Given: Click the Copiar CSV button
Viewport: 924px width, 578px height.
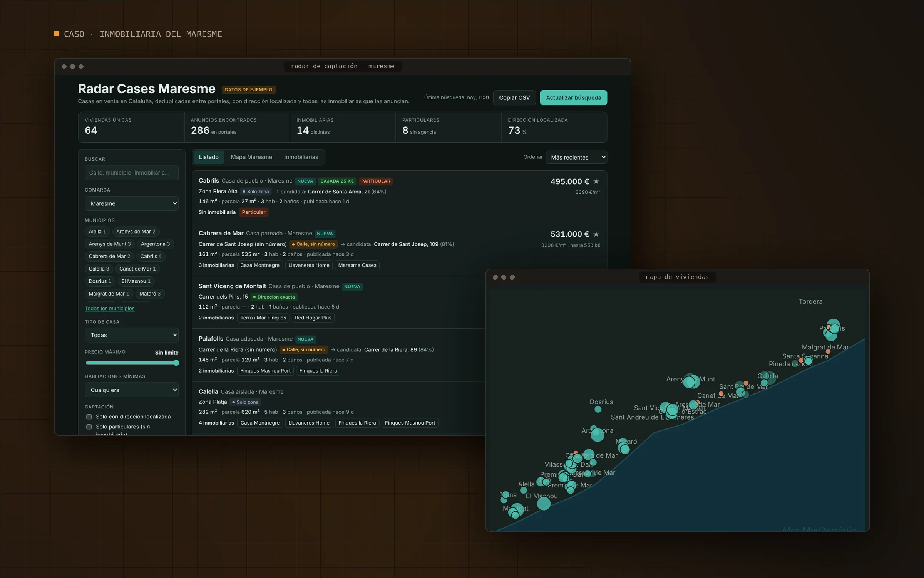Looking at the screenshot, I should coord(514,97).
